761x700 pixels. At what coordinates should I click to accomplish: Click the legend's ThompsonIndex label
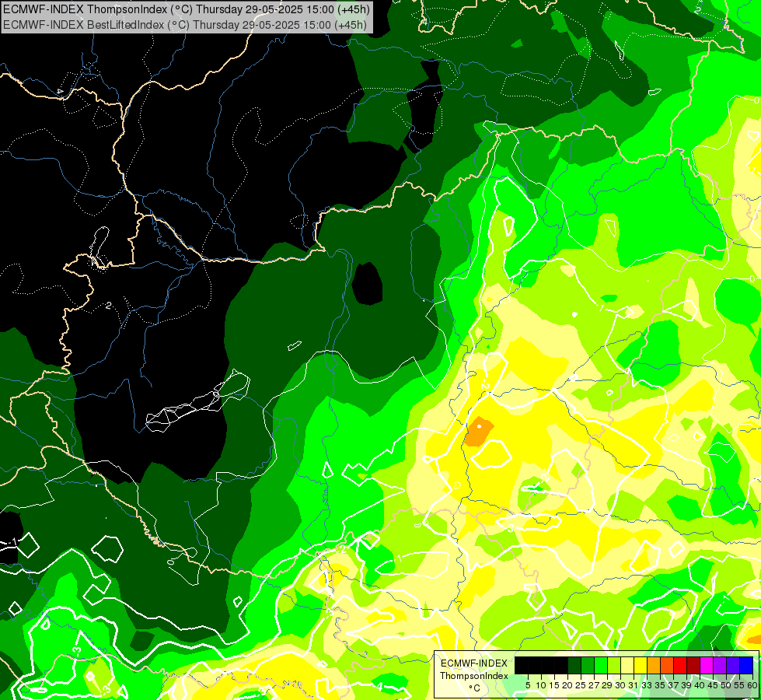tap(474, 676)
